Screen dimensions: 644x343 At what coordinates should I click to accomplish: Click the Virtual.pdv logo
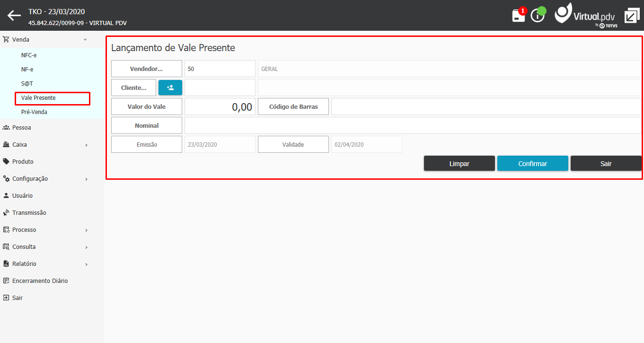click(x=586, y=15)
